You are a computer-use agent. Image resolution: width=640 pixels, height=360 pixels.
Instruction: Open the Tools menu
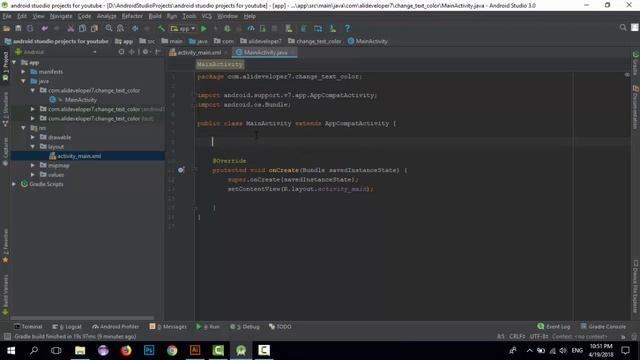point(189,16)
